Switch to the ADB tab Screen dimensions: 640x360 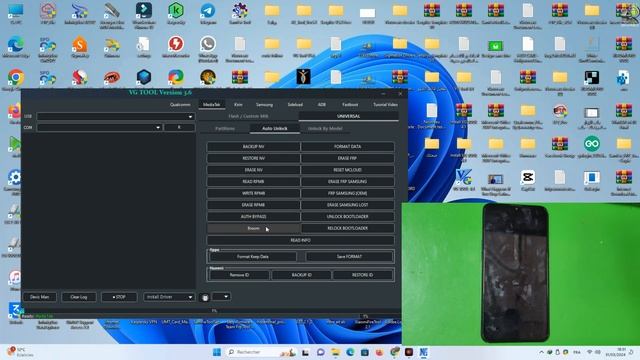[x=322, y=104]
